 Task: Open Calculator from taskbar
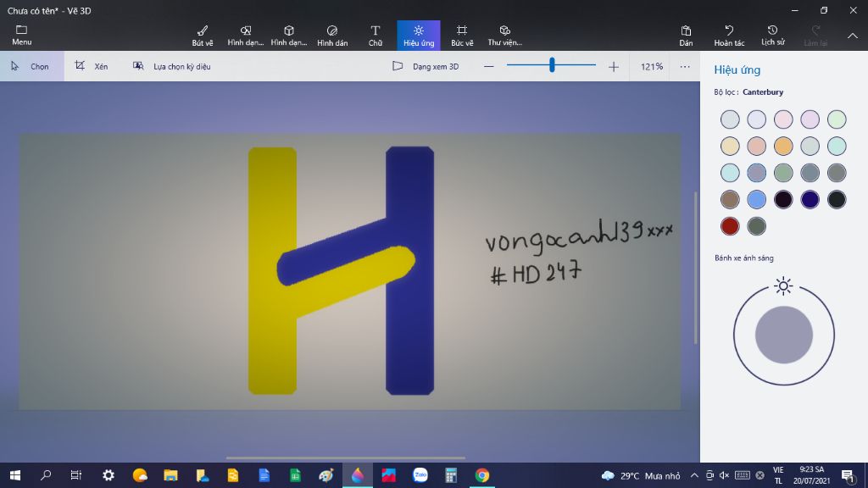click(x=451, y=475)
